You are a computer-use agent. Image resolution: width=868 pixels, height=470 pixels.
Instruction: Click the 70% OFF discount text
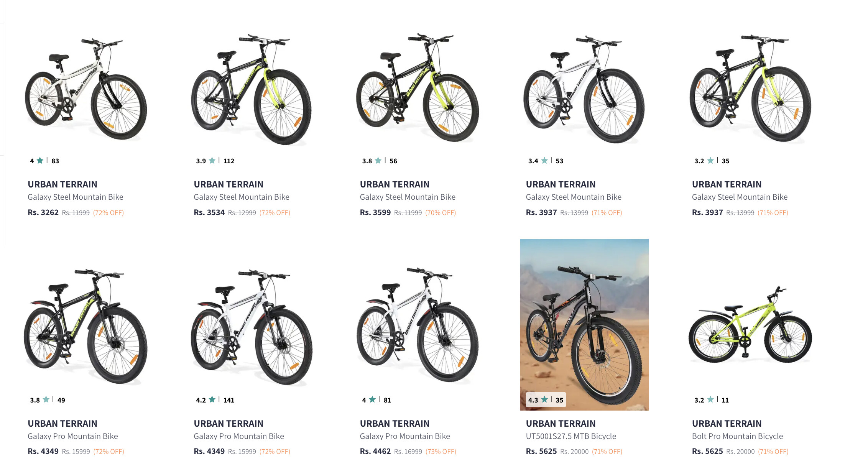pos(441,213)
